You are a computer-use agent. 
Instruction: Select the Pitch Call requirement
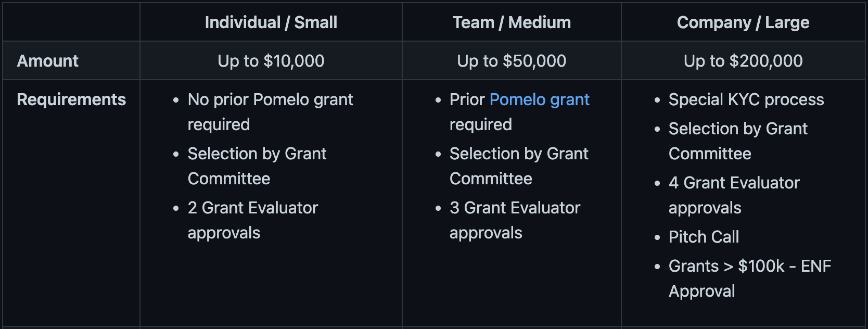pos(704,237)
